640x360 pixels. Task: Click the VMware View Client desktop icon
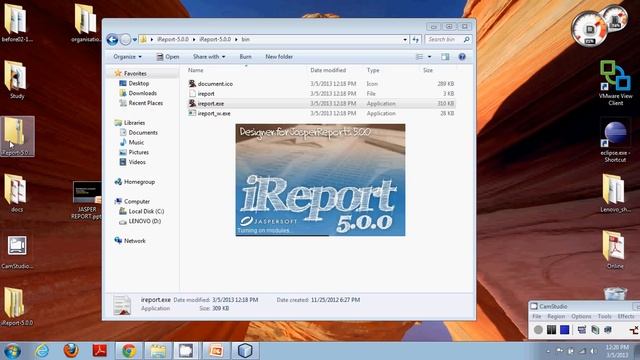(615, 83)
